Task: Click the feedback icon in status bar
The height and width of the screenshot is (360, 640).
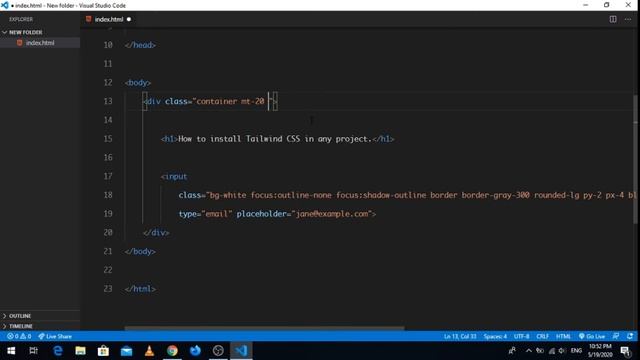Action: (616, 336)
